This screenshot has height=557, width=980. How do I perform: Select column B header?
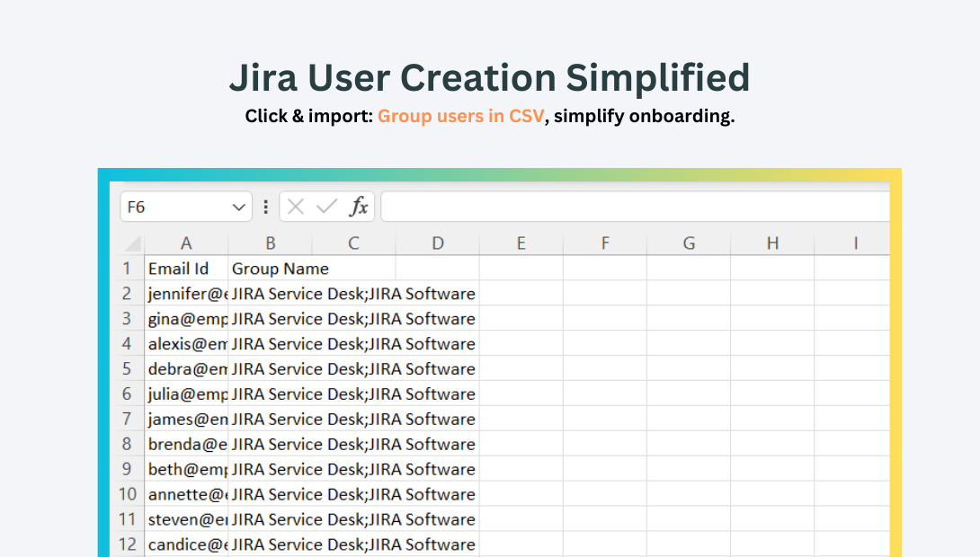pos(270,243)
